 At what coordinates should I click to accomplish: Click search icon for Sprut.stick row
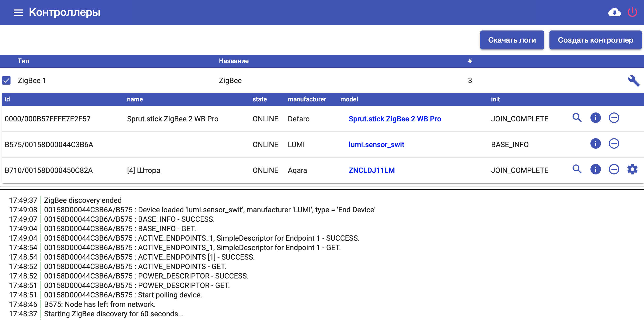coord(577,118)
